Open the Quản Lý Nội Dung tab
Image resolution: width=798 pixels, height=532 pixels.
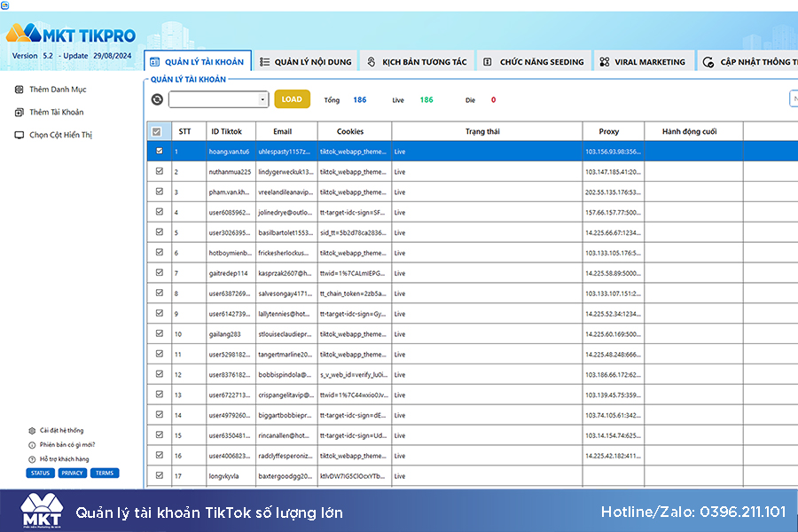coord(305,61)
